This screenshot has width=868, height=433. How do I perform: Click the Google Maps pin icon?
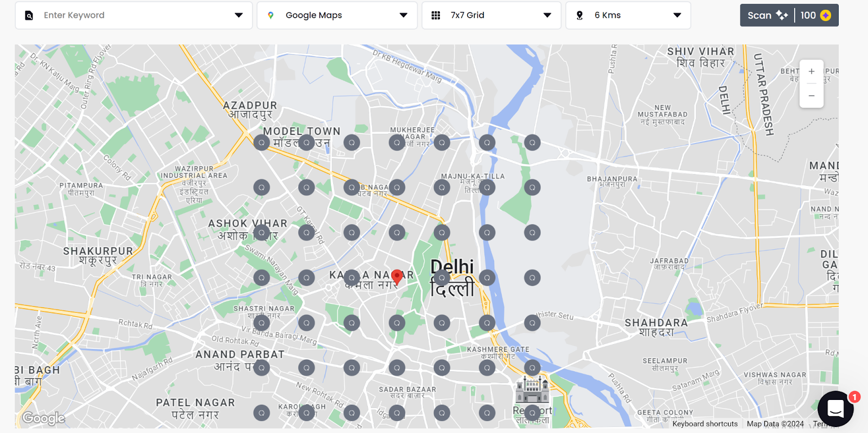point(271,15)
